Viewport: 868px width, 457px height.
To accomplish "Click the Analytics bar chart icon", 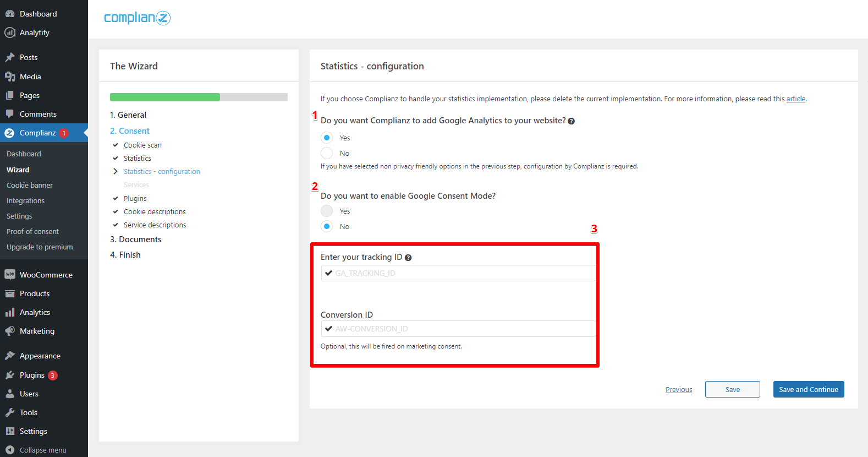I will click(x=10, y=312).
